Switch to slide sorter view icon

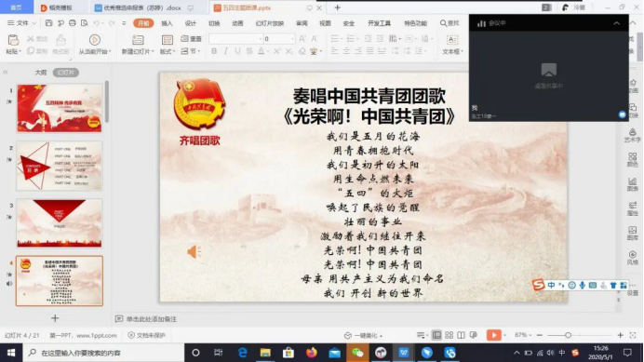coord(449,335)
